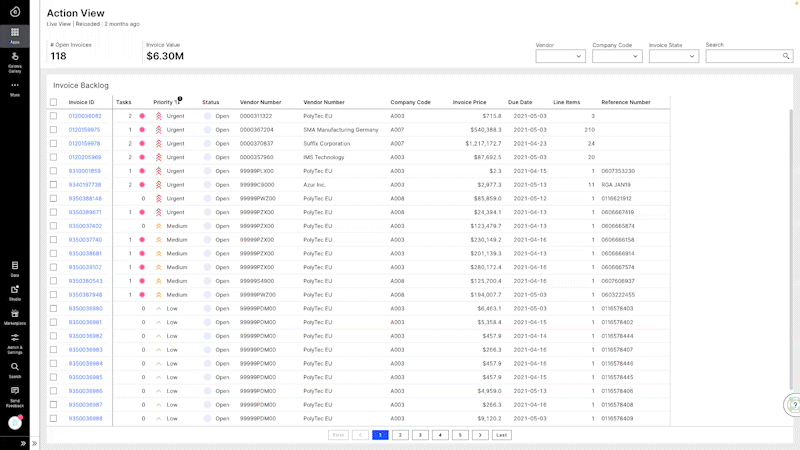This screenshot has width=800, height=450.
Task: Select checkbox for invoice 9350039102
Action: tap(54, 267)
